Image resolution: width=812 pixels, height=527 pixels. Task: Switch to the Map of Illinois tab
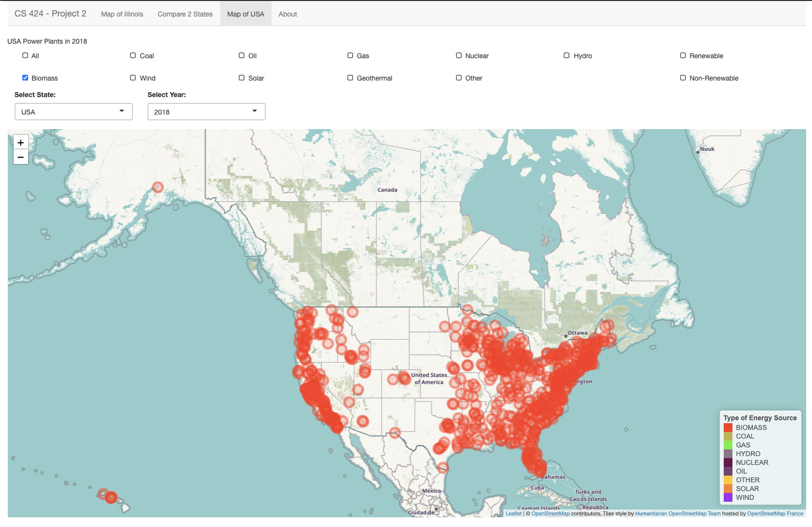point(122,14)
